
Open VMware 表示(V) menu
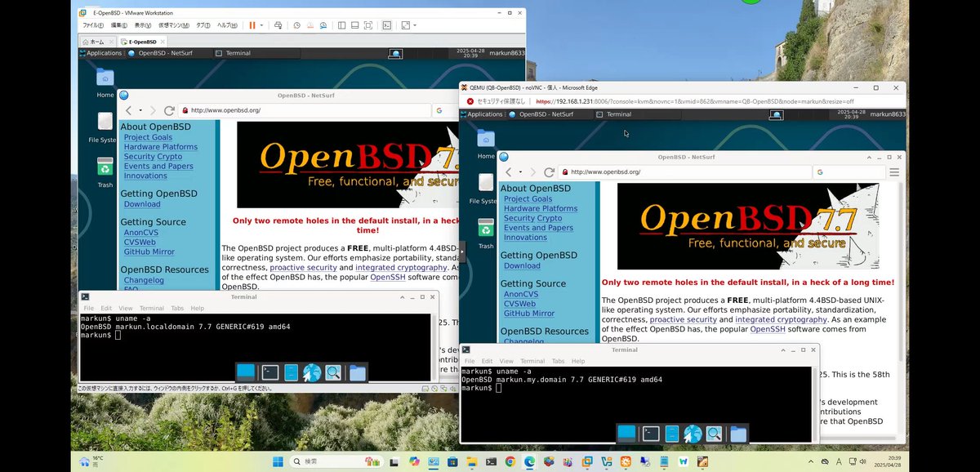pos(143,25)
